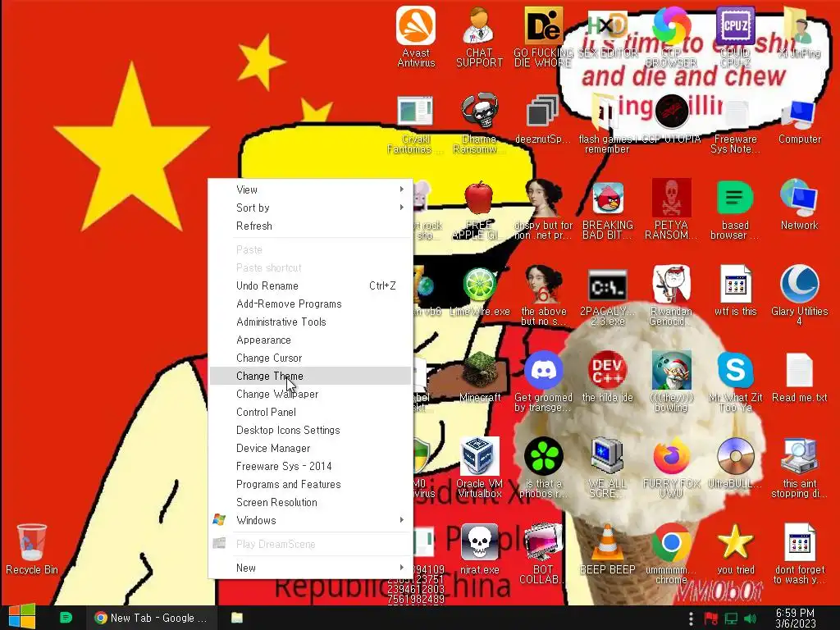
Task: Click the green chat taskbar icon
Action: pos(66,618)
